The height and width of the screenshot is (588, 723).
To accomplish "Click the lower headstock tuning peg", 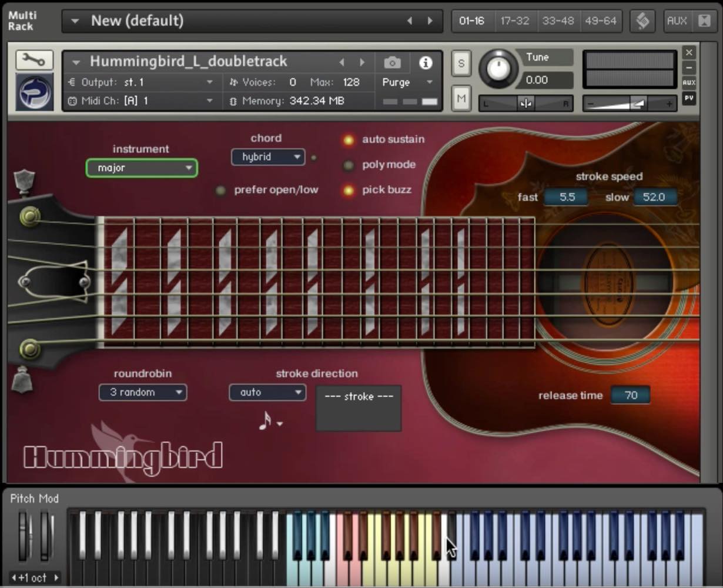I will coord(29,349).
